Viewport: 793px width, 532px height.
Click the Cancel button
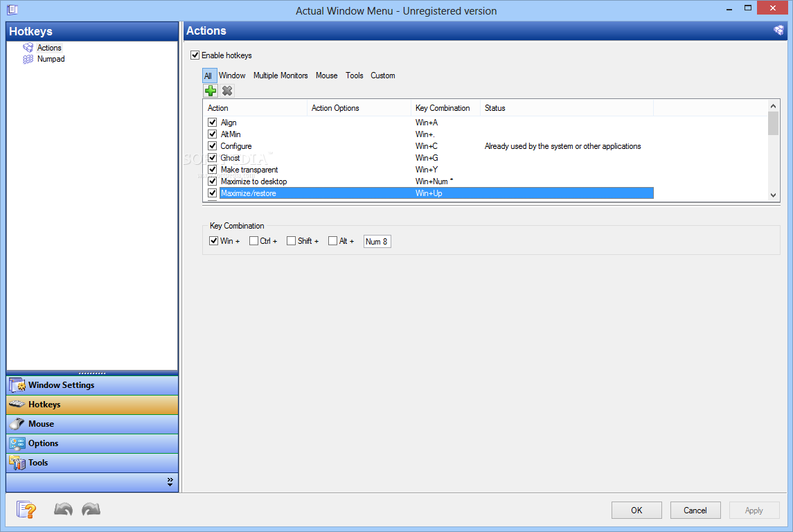point(695,511)
